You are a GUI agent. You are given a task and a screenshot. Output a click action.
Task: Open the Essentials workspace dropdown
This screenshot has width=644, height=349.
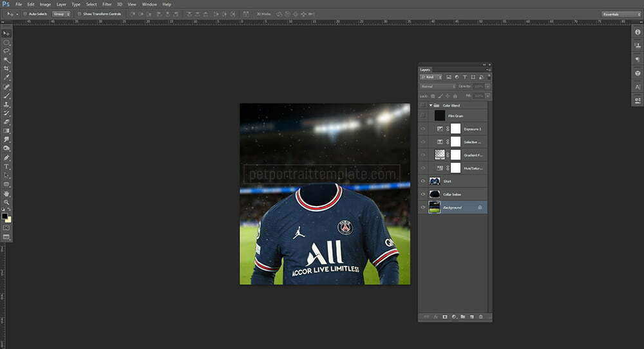point(621,14)
